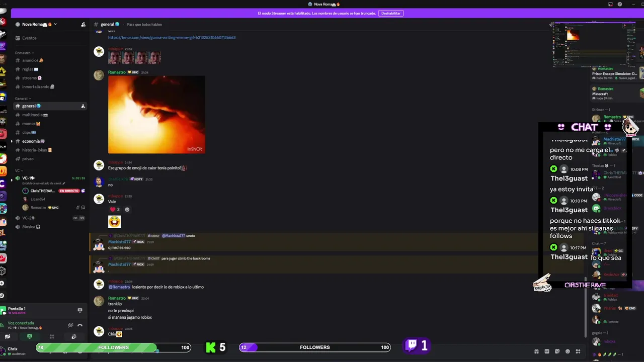Image resolution: width=644 pixels, height=362 pixels.
Task: Open the four-face image row
Action: coord(134,57)
